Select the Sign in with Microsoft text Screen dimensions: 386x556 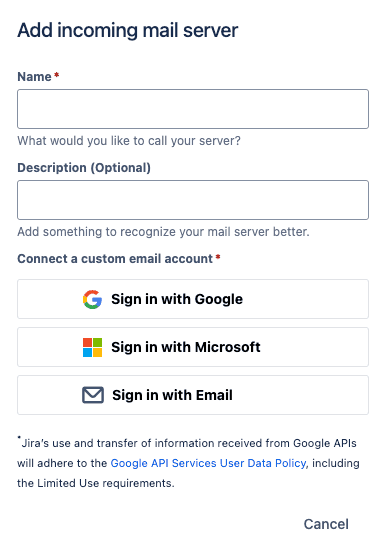coord(186,347)
